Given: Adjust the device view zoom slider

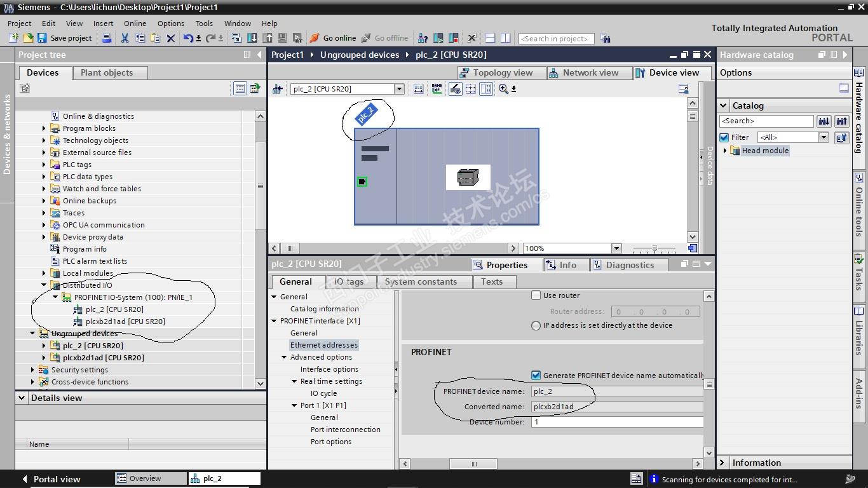Looking at the screenshot, I should click(x=654, y=248).
